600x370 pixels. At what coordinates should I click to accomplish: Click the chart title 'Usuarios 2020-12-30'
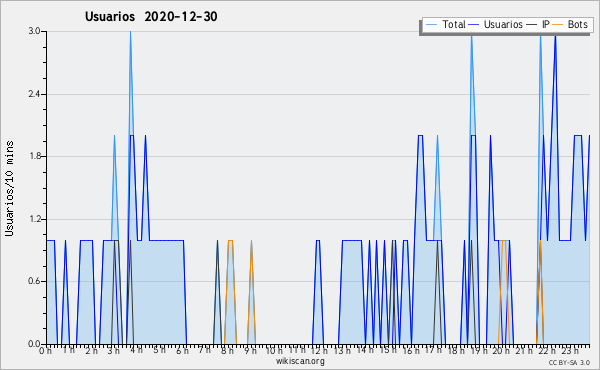(x=151, y=17)
